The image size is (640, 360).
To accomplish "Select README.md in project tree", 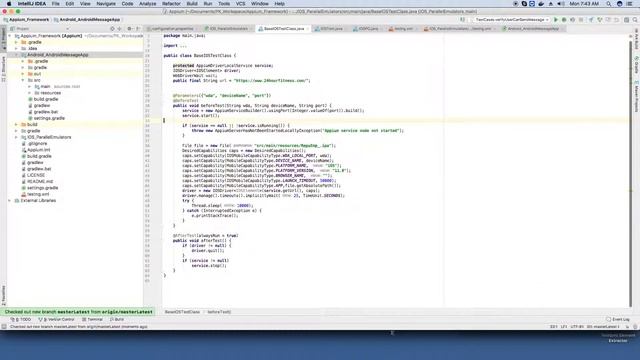I will [x=40, y=182].
